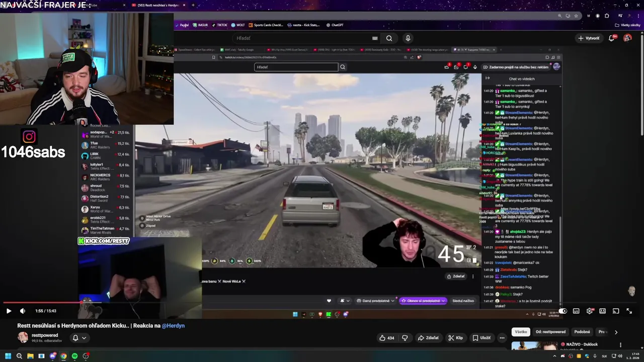
Task: Open more actions three-dot menu
Action: coord(502,338)
